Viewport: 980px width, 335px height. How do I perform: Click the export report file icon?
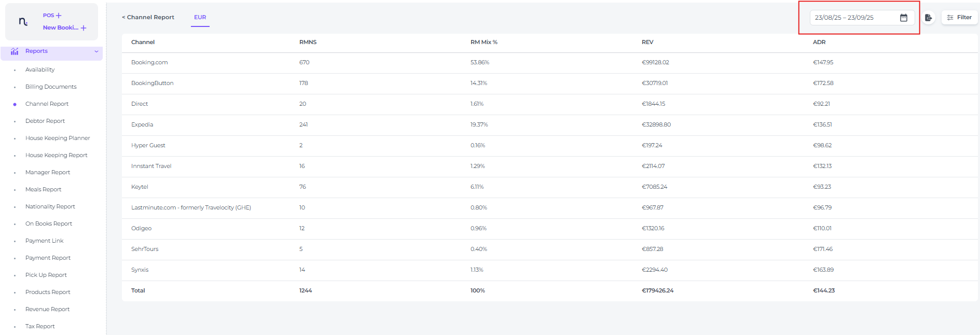coord(928,18)
